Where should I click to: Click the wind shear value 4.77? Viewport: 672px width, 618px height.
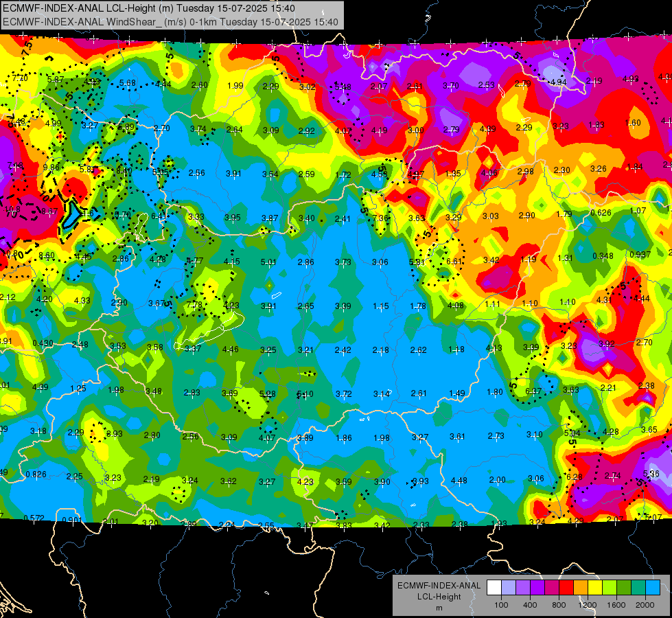tap(195, 260)
